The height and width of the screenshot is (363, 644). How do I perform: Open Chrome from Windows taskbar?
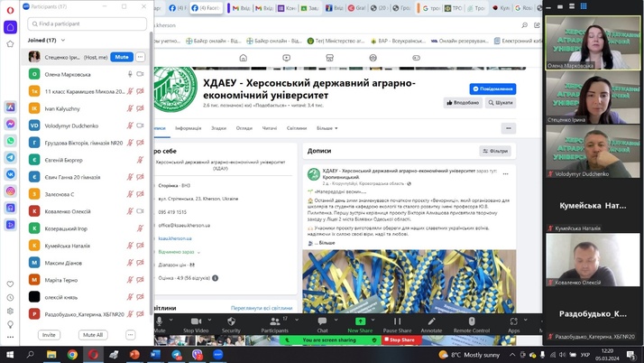72,354
